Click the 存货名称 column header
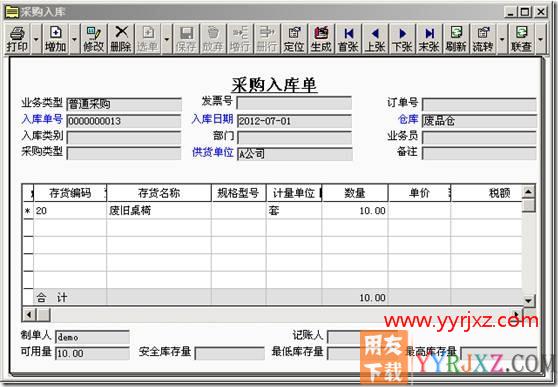This screenshot has height=387, width=558. (159, 193)
